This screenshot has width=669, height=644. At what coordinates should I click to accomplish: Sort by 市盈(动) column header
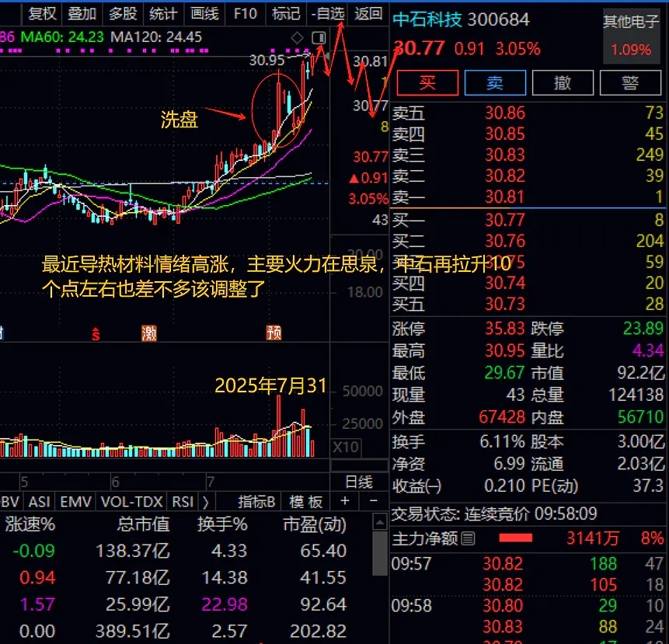(x=315, y=524)
